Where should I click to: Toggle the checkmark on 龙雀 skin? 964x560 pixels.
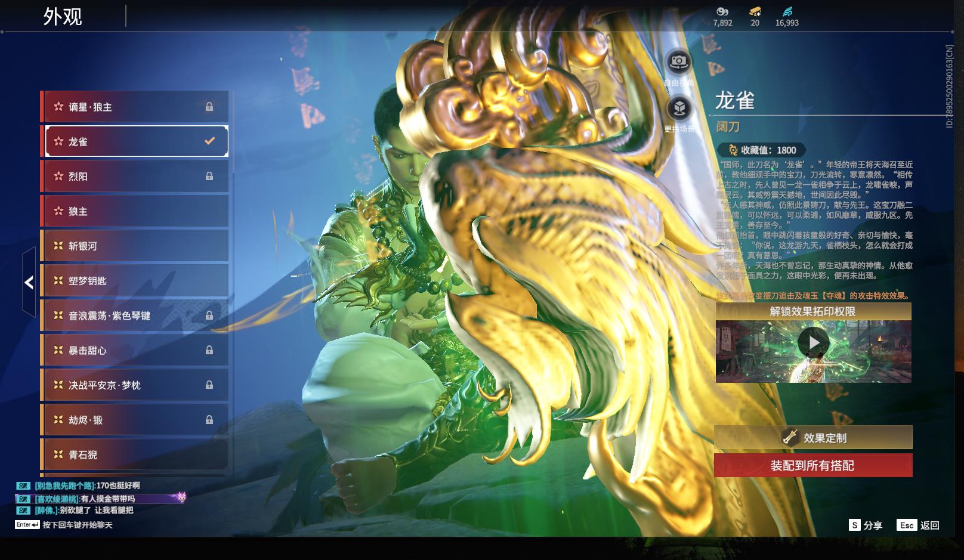[209, 141]
